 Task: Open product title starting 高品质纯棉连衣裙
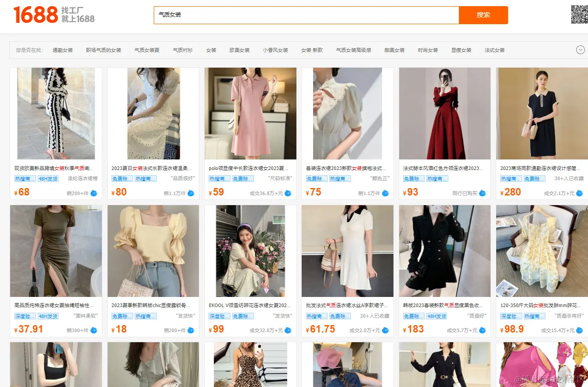click(x=54, y=305)
